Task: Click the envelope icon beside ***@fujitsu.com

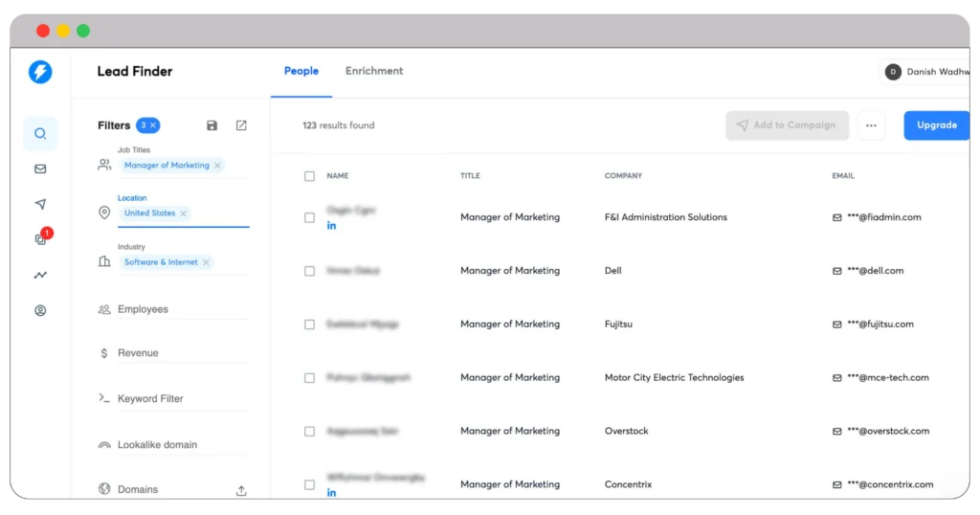Action: (836, 325)
